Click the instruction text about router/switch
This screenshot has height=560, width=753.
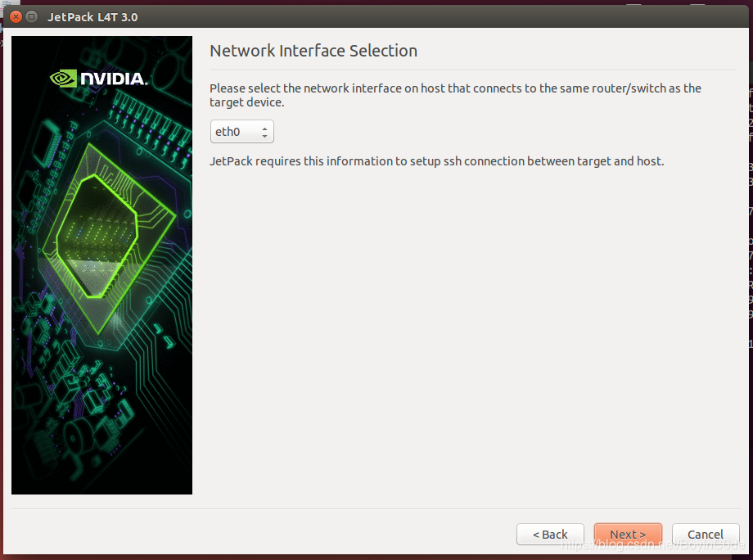(455, 95)
